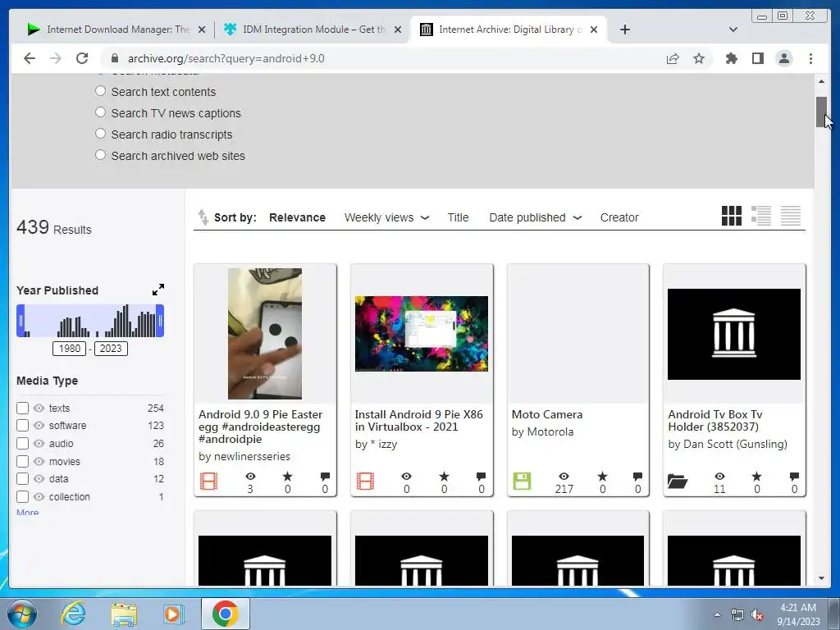Open Install Android 9 Pie X86 in Virtualbox

tap(419, 421)
